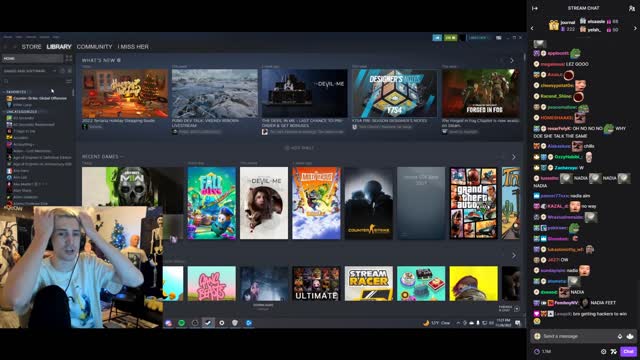Open the Gang Beasts game tile
The image size is (640, 360).
(x=211, y=284)
